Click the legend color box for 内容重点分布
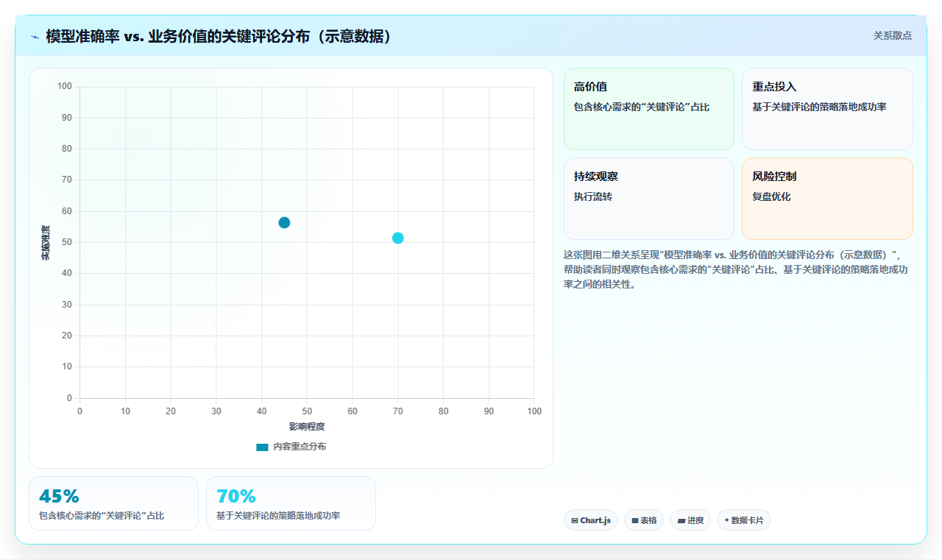Image resolution: width=942 pixels, height=560 pixels. pos(262,447)
